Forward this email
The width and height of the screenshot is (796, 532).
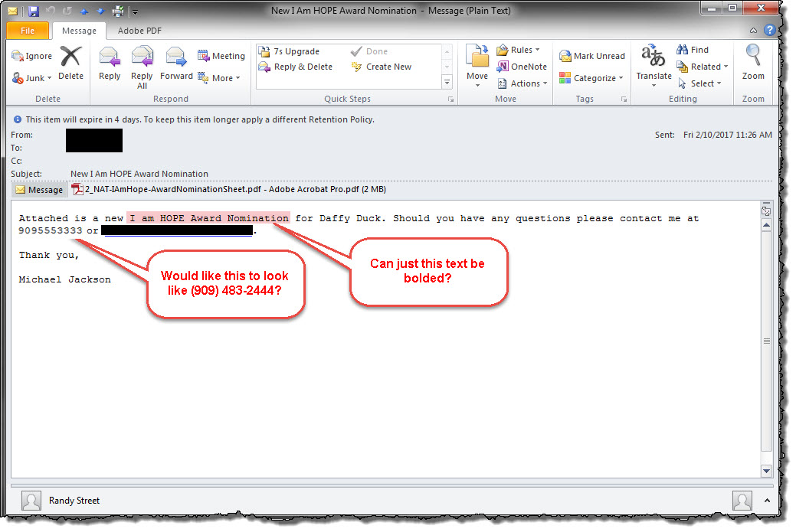pyautogui.click(x=176, y=63)
